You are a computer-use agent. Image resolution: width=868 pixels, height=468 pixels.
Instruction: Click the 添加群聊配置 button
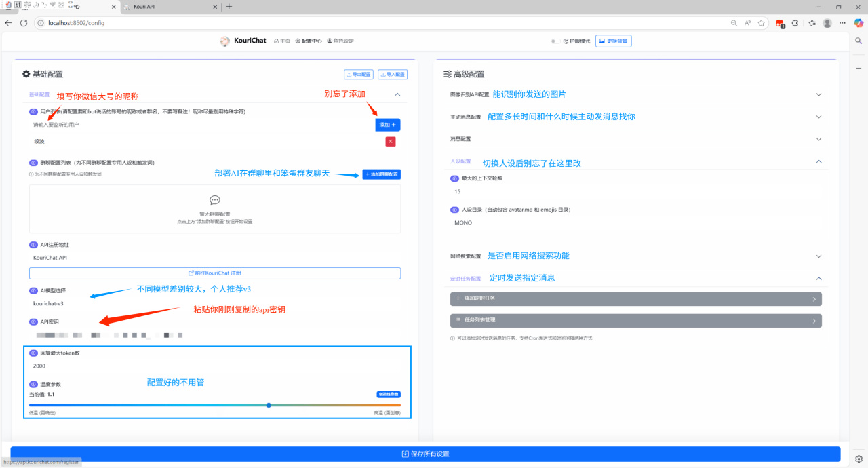pyautogui.click(x=382, y=174)
